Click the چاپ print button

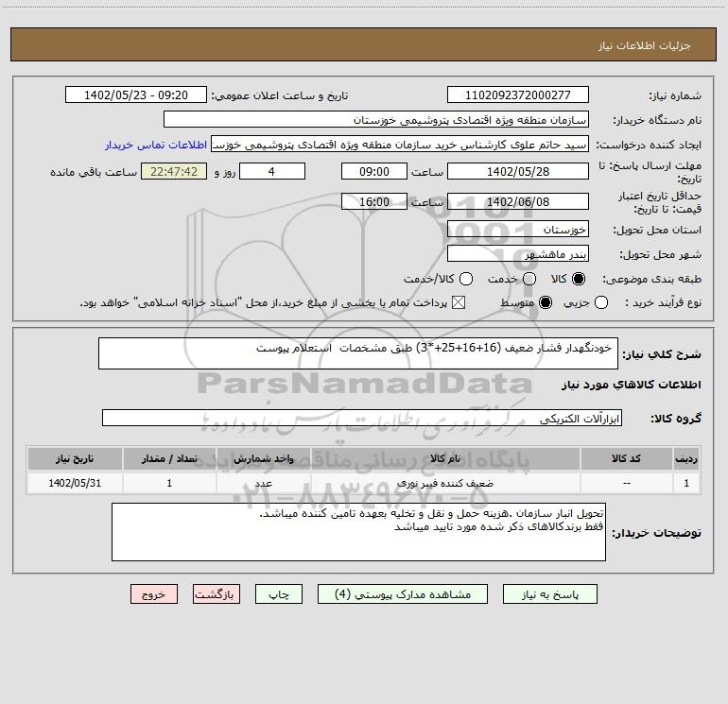point(279,594)
